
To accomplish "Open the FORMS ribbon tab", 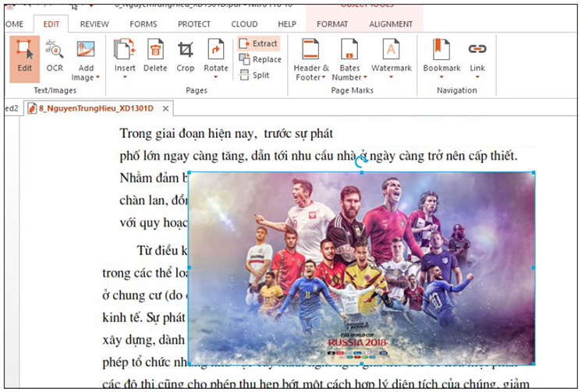I will point(144,24).
